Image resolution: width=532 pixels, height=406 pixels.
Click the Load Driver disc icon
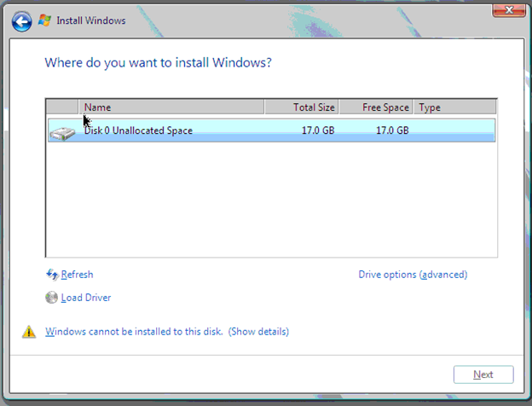click(51, 298)
